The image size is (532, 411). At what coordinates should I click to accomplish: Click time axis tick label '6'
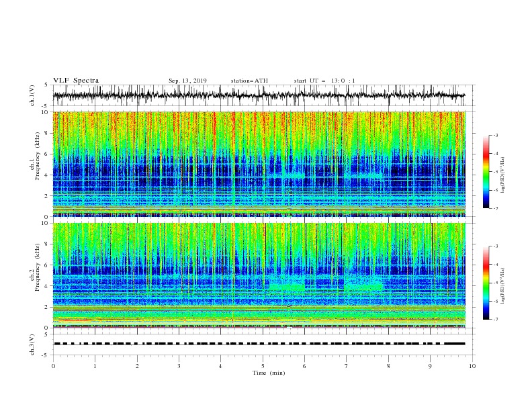pos(304,366)
